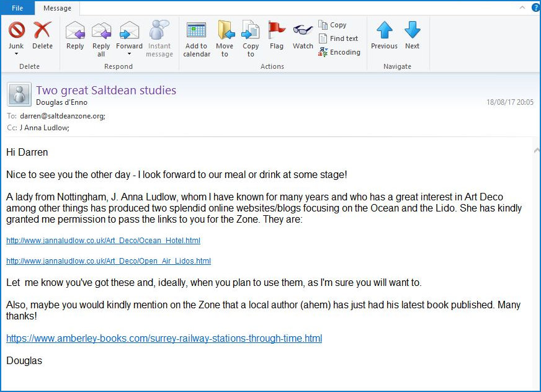Open the Ocean Hotel link
The width and height of the screenshot is (541, 392).
pyautogui.click(x=103, y=241)
